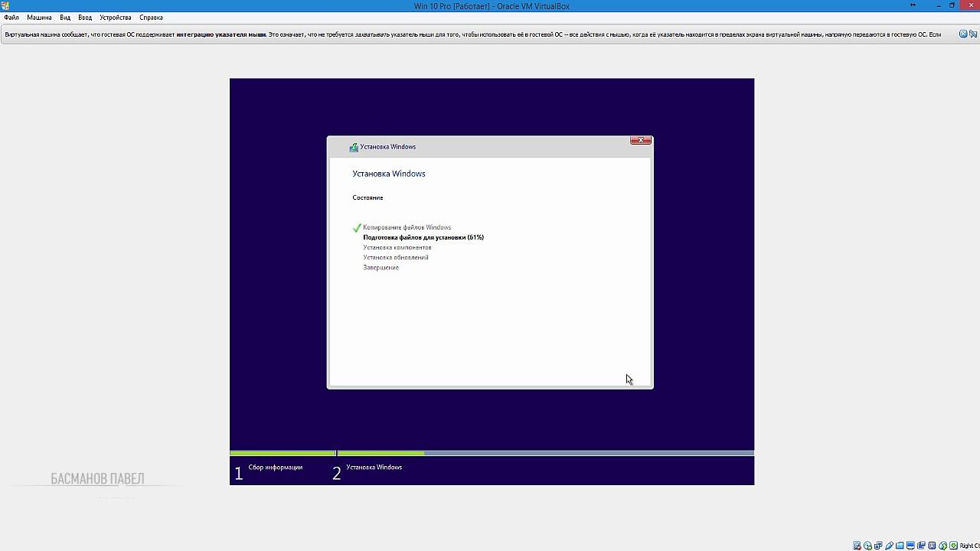Restore down the VirtualBox window
Image resolution: width=980 pixels, height=551 pixels.
click(952, 5)
